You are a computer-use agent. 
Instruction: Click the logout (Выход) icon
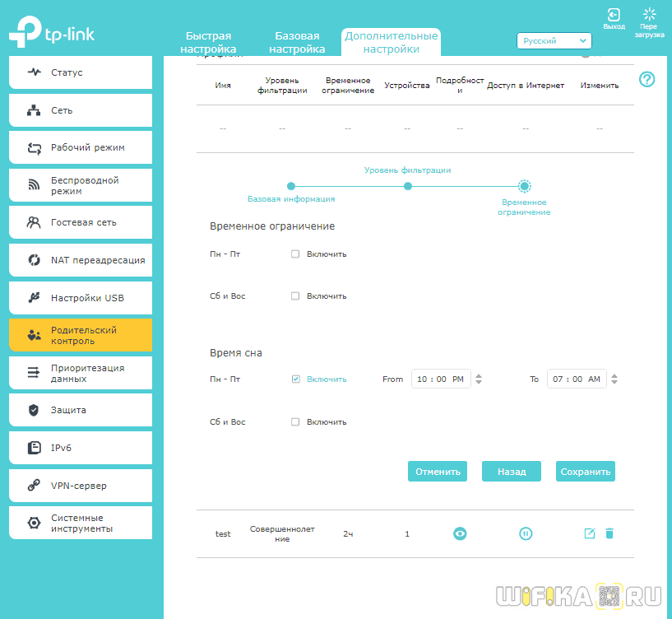pyautogui.click(x=614, y=15)
